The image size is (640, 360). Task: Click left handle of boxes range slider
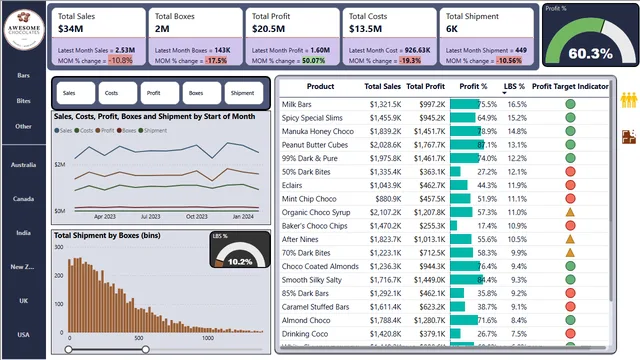69,349
